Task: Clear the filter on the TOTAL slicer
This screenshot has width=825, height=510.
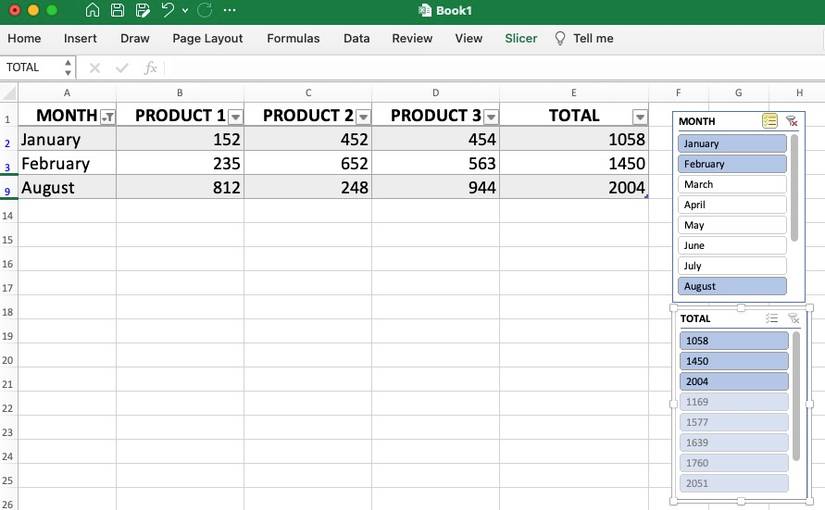Action: point(793,318)
